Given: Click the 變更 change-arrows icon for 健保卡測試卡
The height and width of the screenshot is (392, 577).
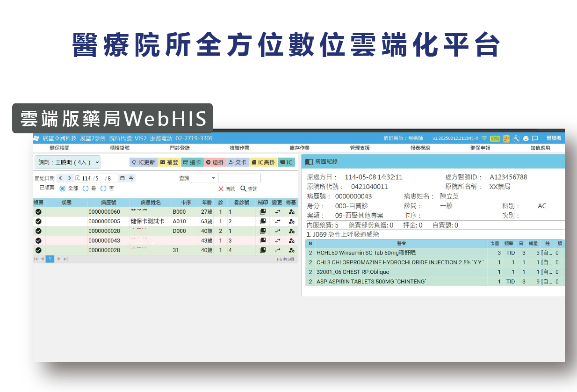Looking at the screenshot, I should pos(278,221).
